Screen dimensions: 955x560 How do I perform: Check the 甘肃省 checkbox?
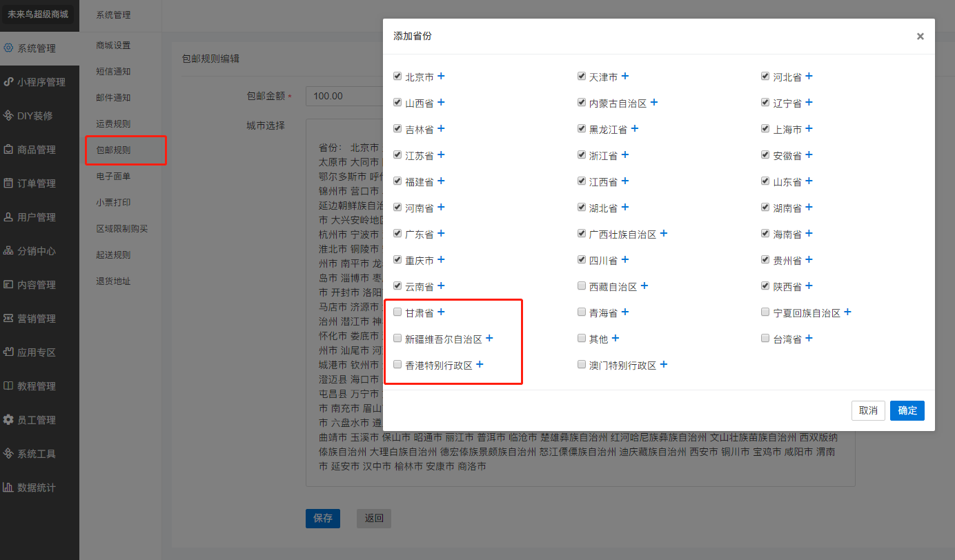coord(397,312)
